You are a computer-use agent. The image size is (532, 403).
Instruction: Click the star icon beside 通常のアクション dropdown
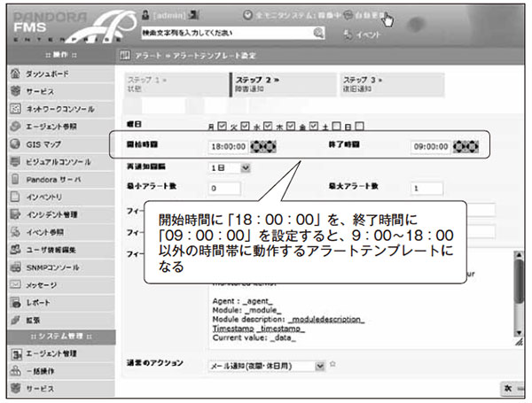click(332, 364)
